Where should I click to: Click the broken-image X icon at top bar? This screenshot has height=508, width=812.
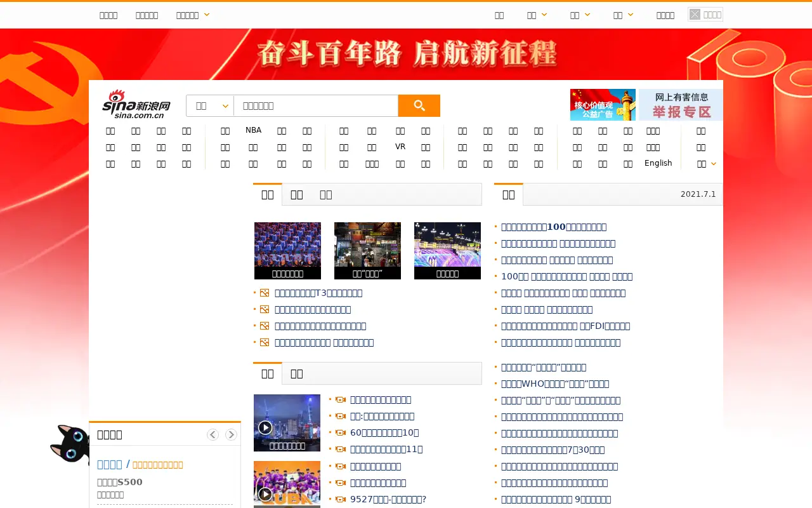695,15
